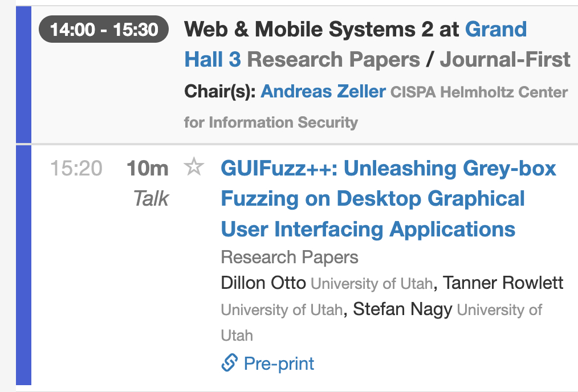Star the GUIFuzz++ talk as favorite
Viewport: 578px width, 392px height.
pos(194,168)
